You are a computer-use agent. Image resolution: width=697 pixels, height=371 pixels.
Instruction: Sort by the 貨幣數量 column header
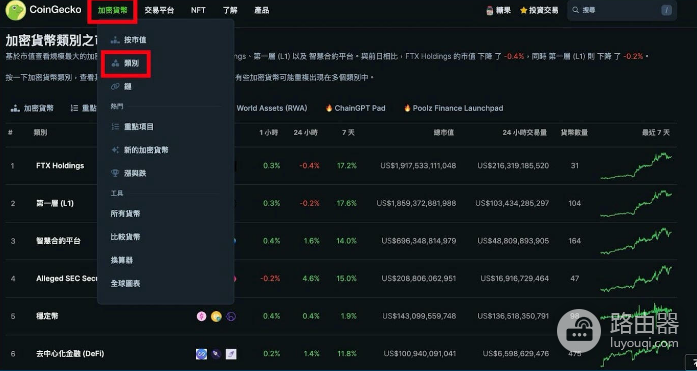pyautogui.click(x=574, y=132)
